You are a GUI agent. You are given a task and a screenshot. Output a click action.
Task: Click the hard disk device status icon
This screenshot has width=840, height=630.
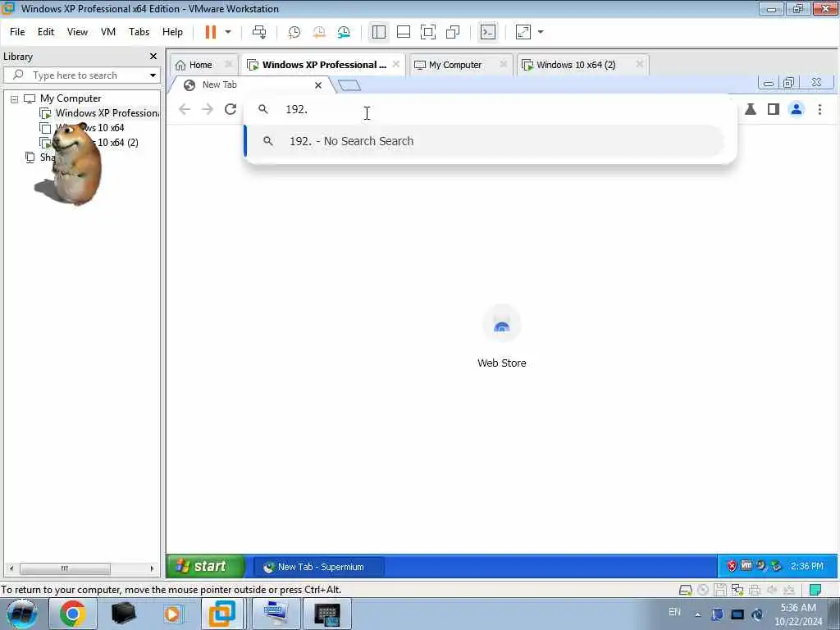685,590
